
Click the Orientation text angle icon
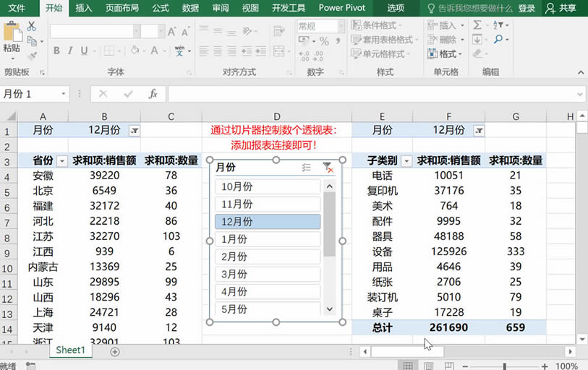pos(247,31)
